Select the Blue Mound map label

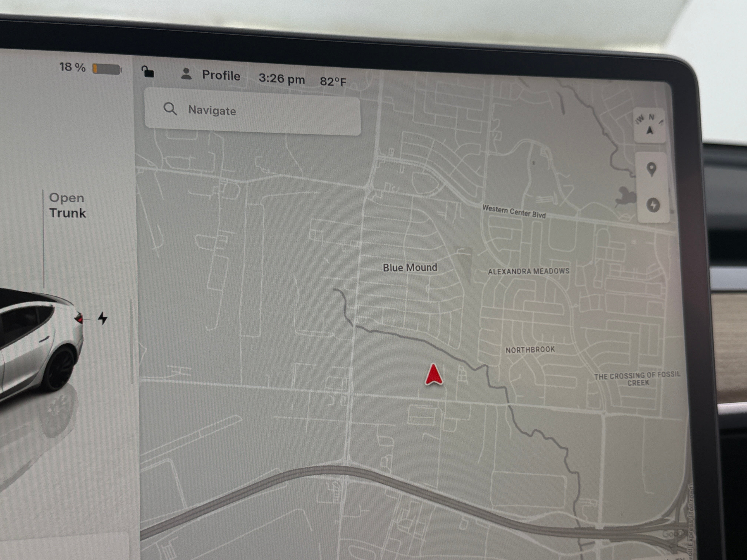[x=410, y=268]
